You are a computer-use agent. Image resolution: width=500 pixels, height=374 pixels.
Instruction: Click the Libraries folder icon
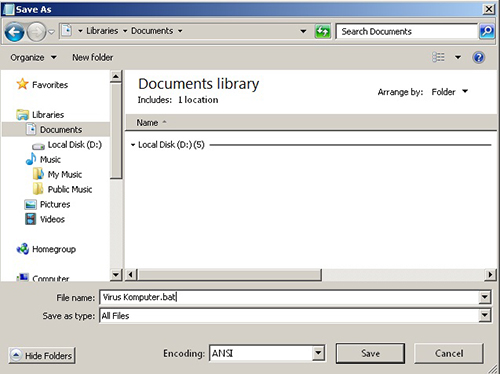coord(23,115)
